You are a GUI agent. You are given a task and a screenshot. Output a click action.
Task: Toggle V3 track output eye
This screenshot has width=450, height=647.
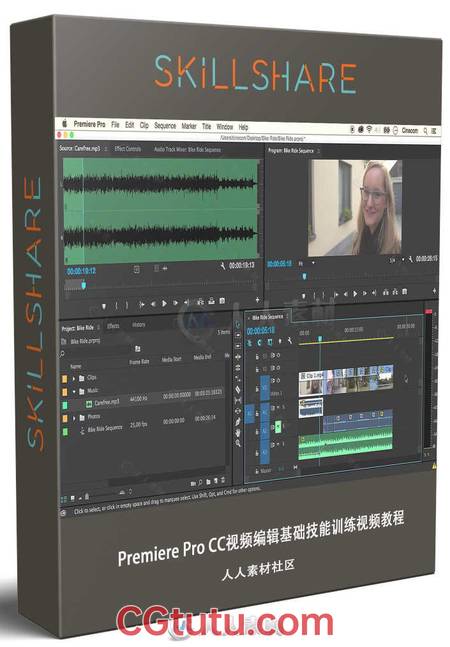pos(277,355)
